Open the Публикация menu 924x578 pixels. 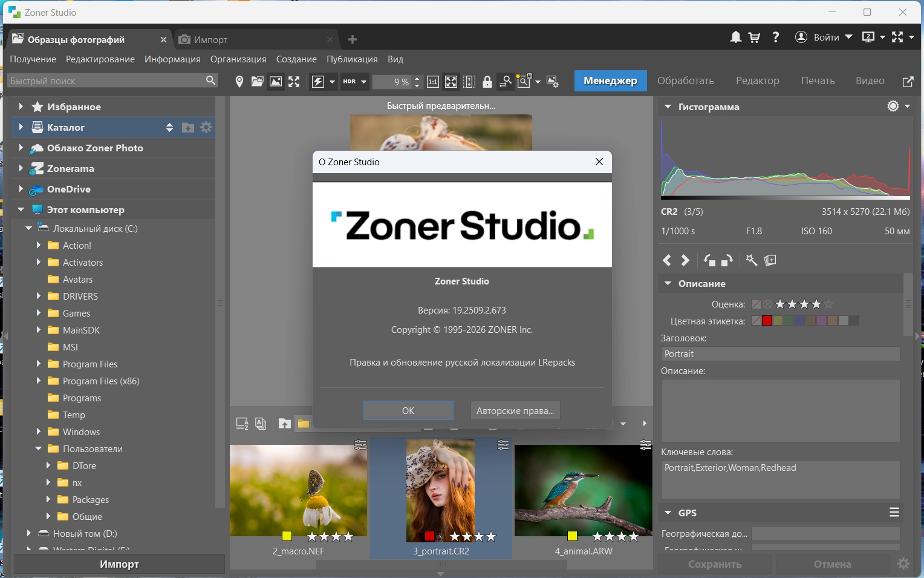[x=352, y=59]
